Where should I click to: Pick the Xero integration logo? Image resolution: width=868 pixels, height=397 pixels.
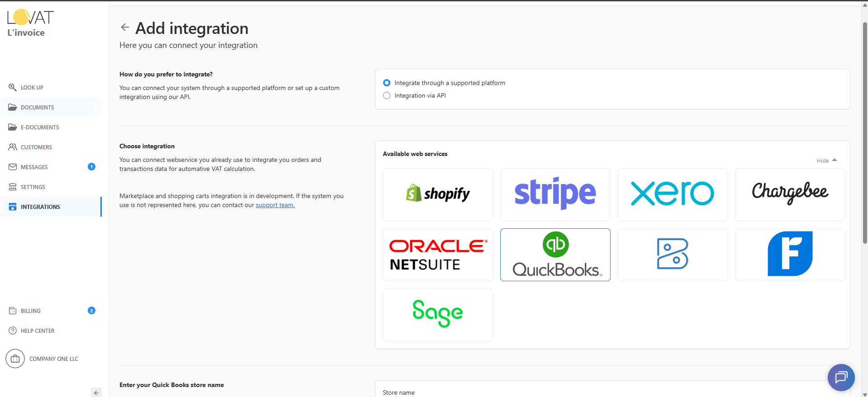pyautogui.click(x=672, y=194)
